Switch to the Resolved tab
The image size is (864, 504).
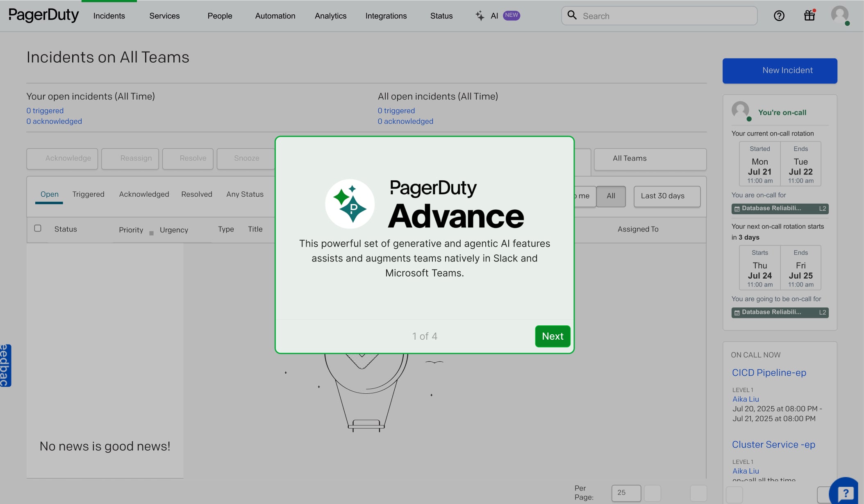[197, 194]
